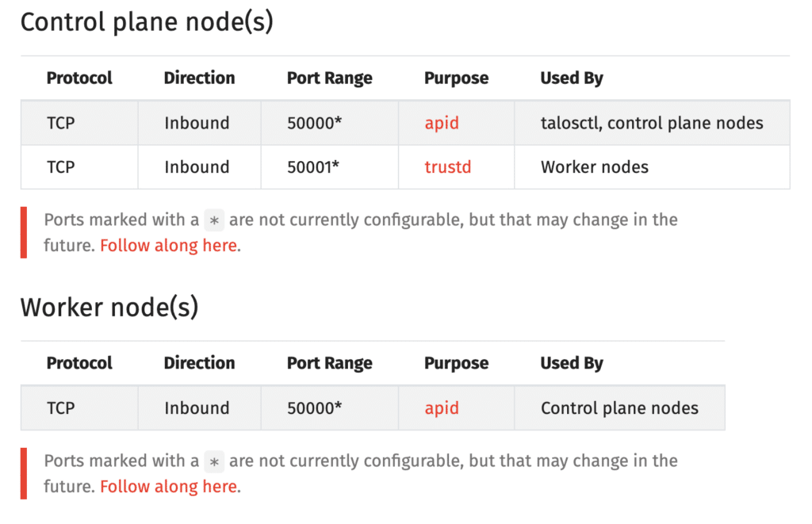Click Inbound cell in the trustd row
The width and height of the screenshot is (812, 524).
(x=197, y=167)
